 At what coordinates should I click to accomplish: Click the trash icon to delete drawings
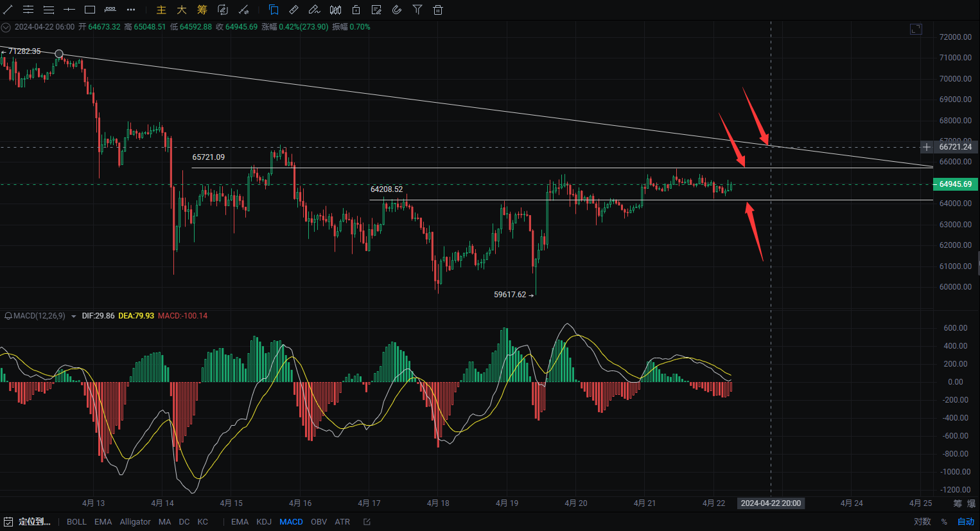click(438, 10)
